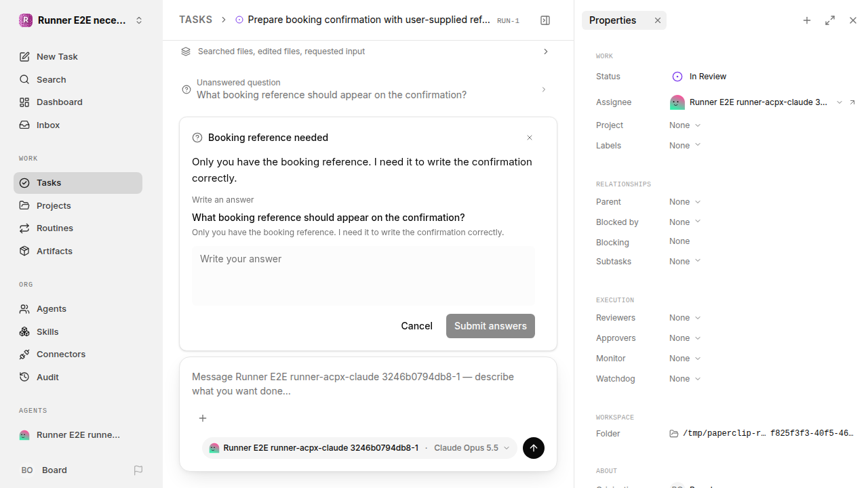Open the Artifacts section
868x488 pixels.
click(78, 251)
